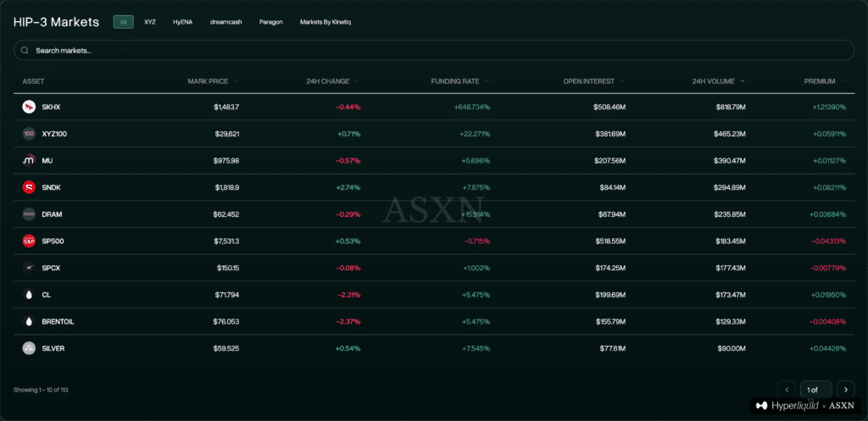Click DRAM mark price $62.452
Screen dimensions: 868x421
227,214
